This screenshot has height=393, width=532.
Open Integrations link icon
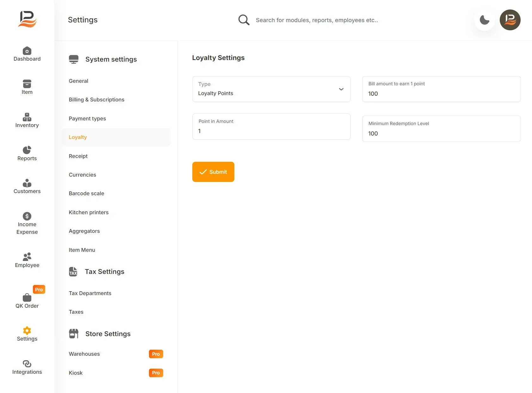(x=27, y=364)
